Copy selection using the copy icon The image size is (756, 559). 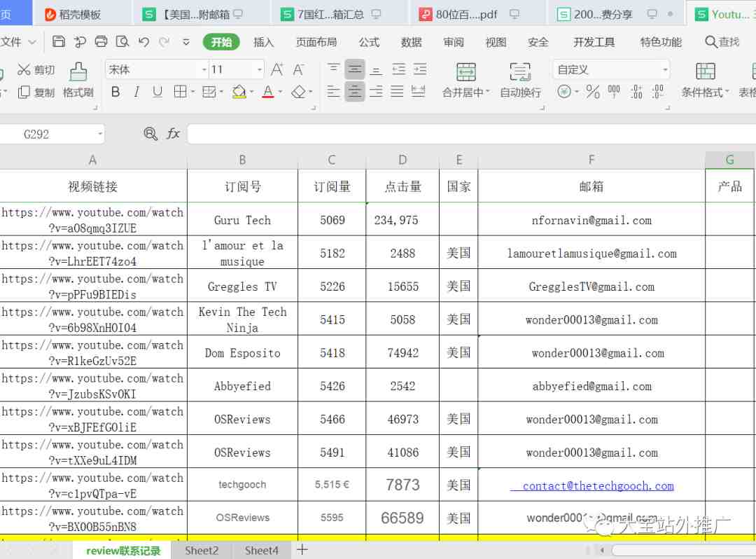pos(24,92)
